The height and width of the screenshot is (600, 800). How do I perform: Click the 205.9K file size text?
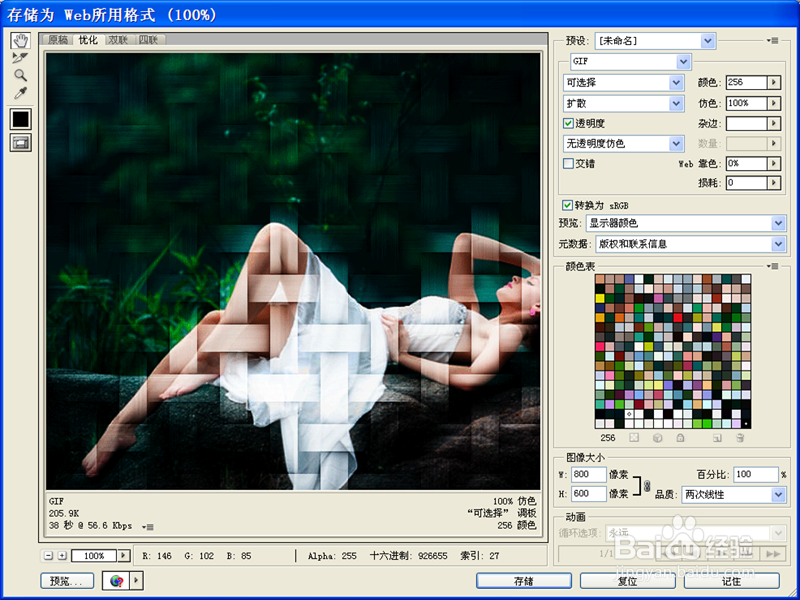click(64, 513)
